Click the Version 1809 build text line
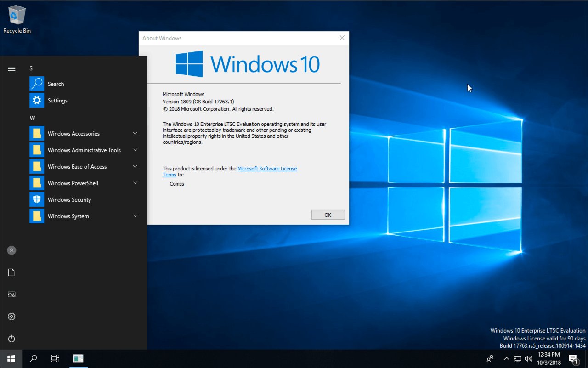This screenshot has height=368, width=588. [x=198, y=102]
